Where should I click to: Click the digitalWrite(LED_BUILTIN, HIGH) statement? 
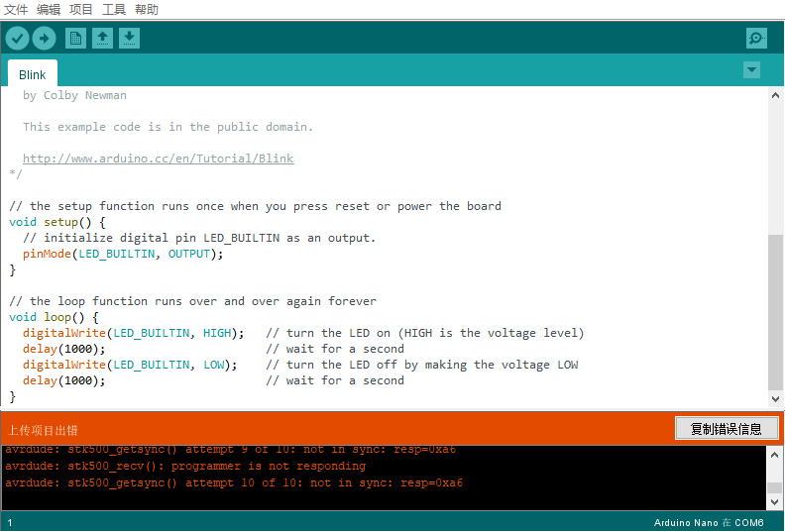[x=133, y=333]
